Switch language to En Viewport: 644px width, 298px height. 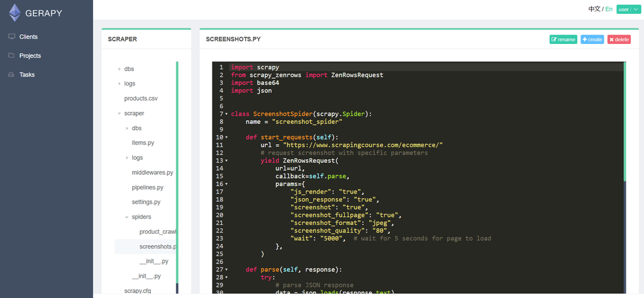(x=609, y=9)
